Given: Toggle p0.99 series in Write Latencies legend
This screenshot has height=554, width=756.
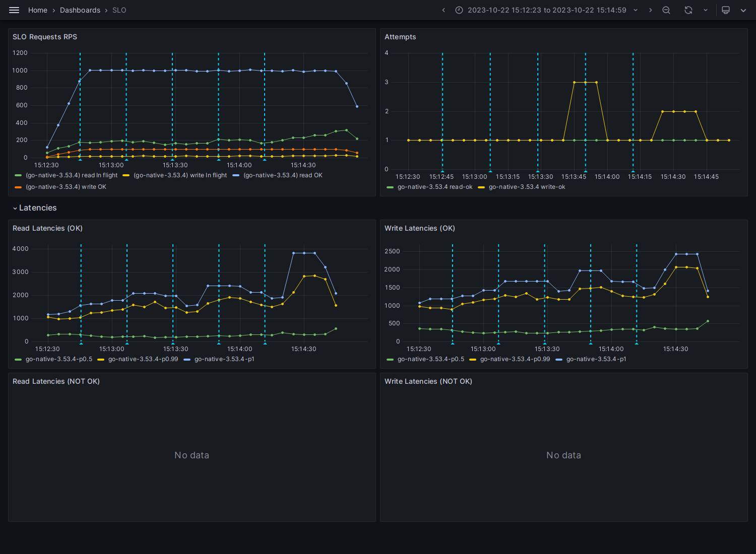Looking at the screenshot, I should (x=515, y=359).
